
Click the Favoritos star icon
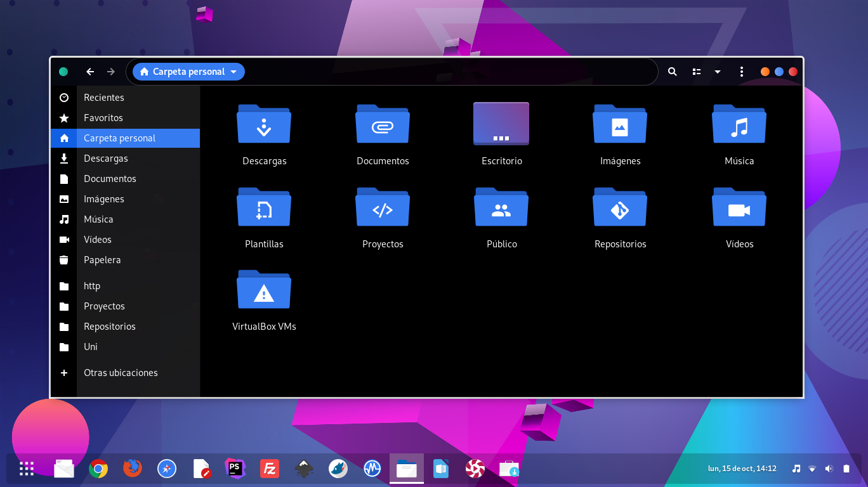tap(64, 118)
